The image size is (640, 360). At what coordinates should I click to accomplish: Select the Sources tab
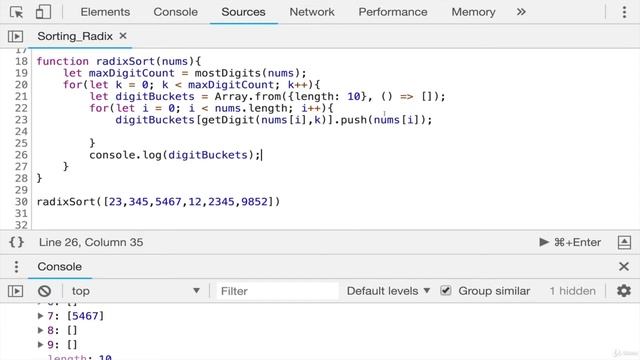[243, 12]
